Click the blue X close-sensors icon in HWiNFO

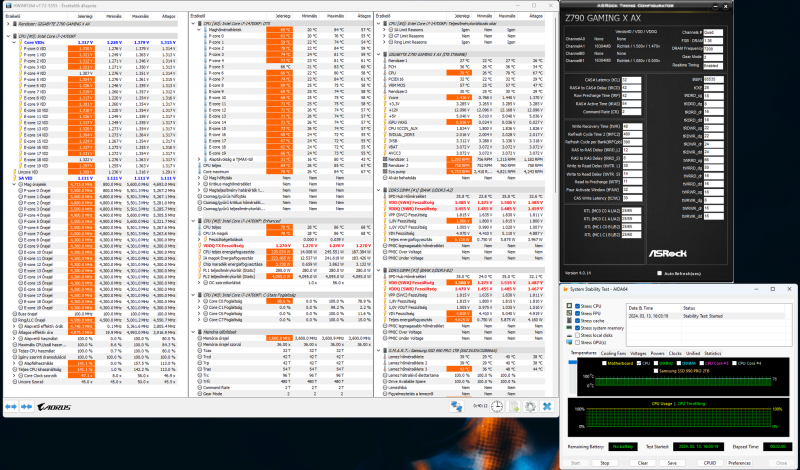pos(547,406)
